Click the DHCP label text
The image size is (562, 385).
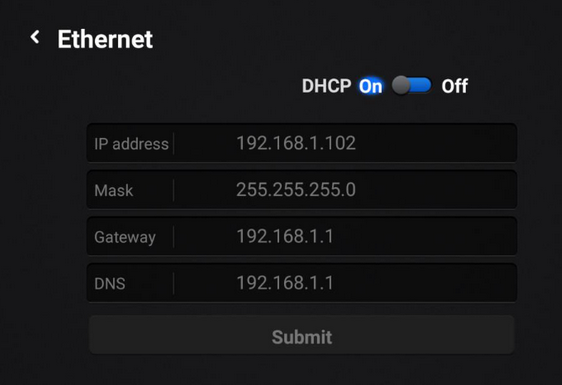pos(327,86)
